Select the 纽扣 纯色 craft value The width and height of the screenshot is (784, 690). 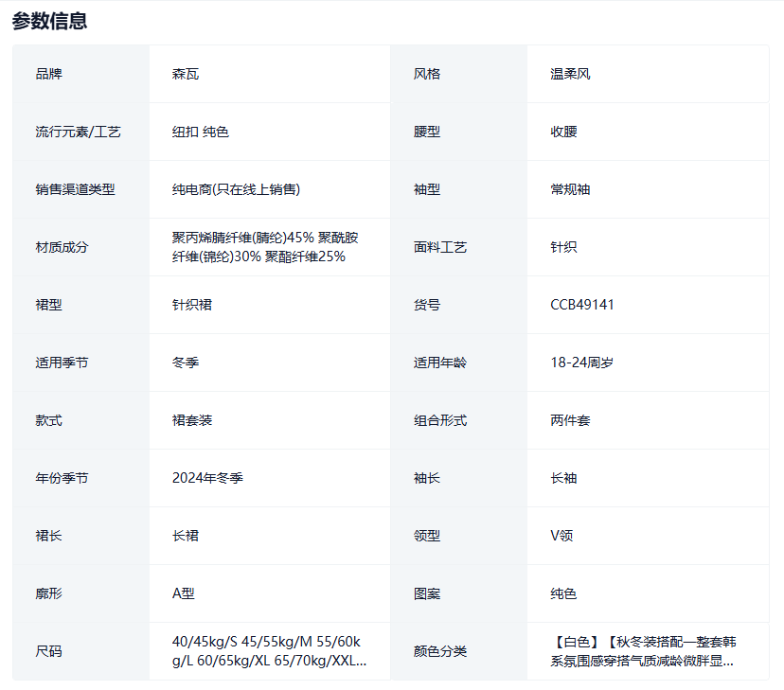tap(200, 132)
